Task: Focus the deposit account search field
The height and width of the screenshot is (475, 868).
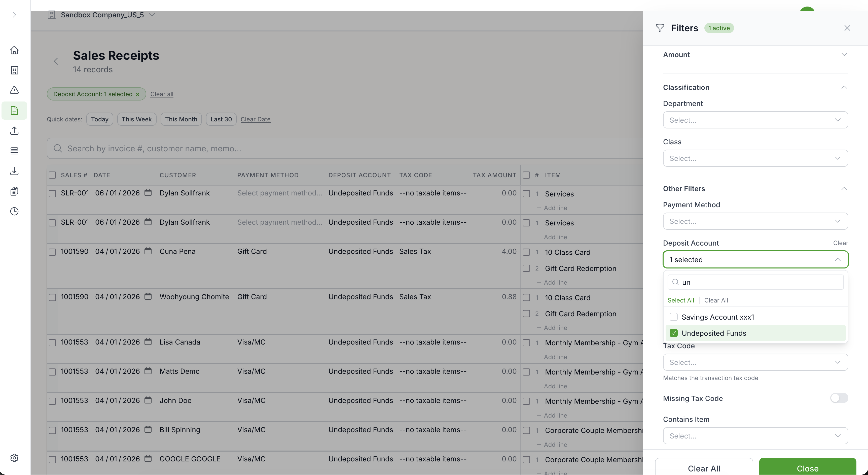Action: tap(755, 282)
